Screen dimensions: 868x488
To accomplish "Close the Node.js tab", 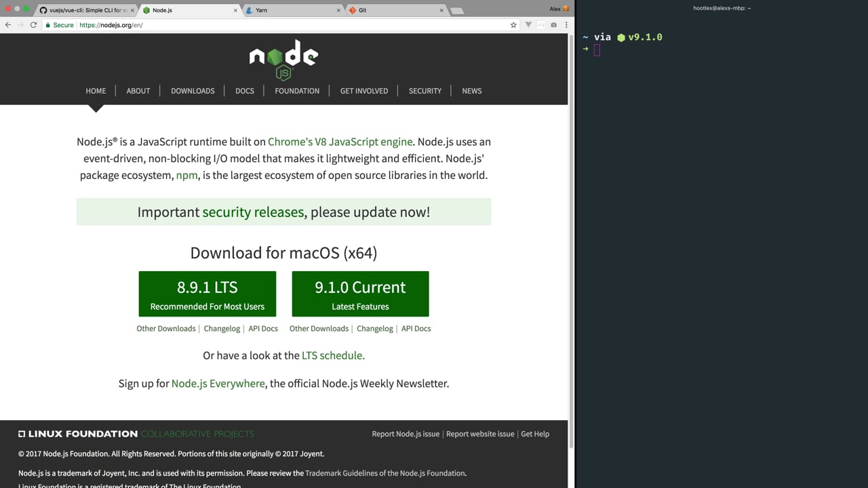I will 235,10.
